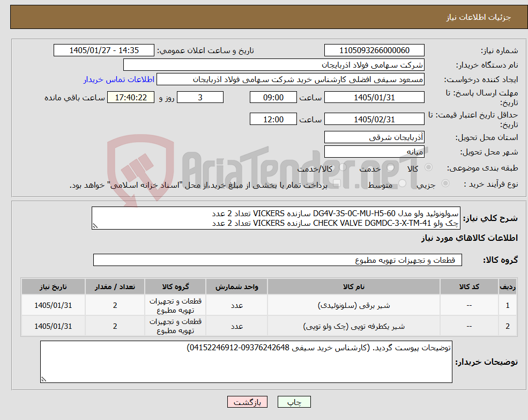This screenshot has height=420, width=528.
Task: Click unit عدد in row 2
Action: tap(236, 326)
